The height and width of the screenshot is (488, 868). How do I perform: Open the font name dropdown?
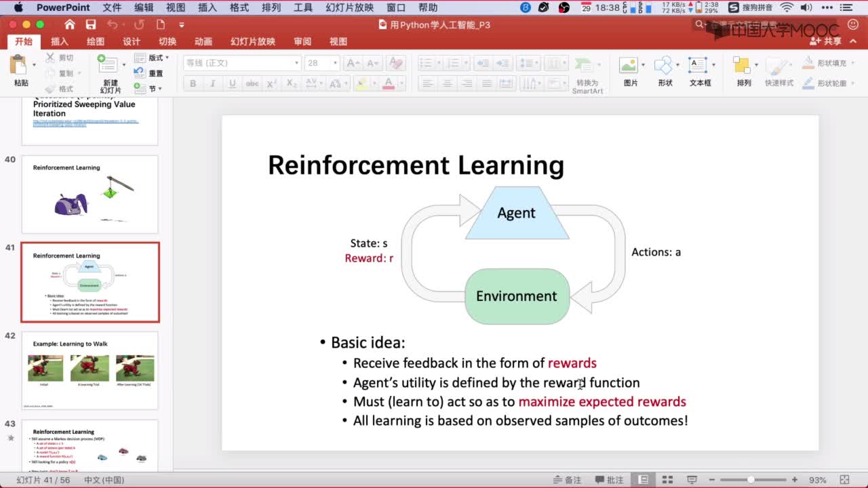[x=296, y=63]
